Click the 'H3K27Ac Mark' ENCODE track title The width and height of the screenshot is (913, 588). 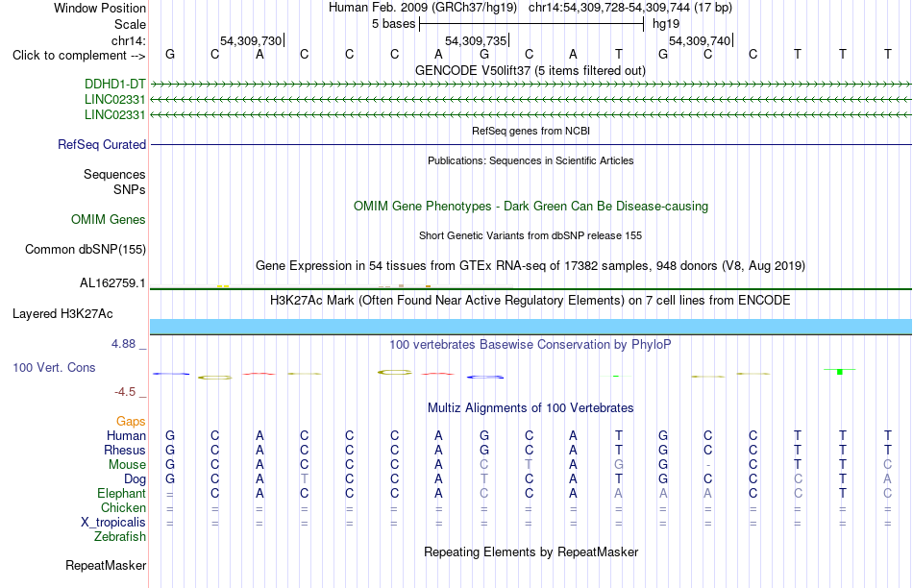click(531, 301)
